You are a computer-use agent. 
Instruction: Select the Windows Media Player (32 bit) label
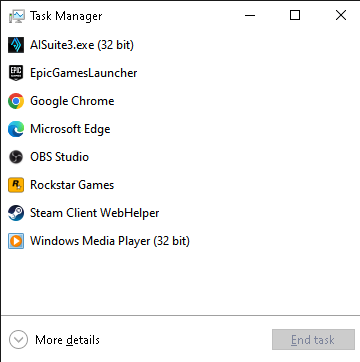(110, 241)
